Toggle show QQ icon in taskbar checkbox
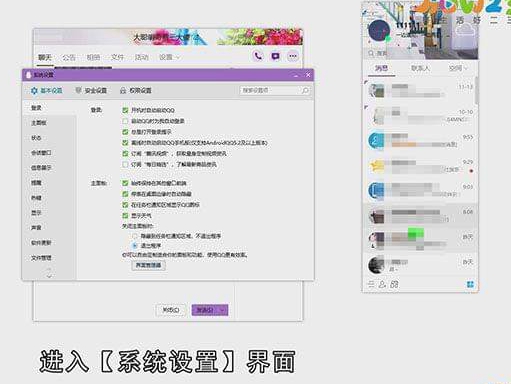 pos(125,205)
